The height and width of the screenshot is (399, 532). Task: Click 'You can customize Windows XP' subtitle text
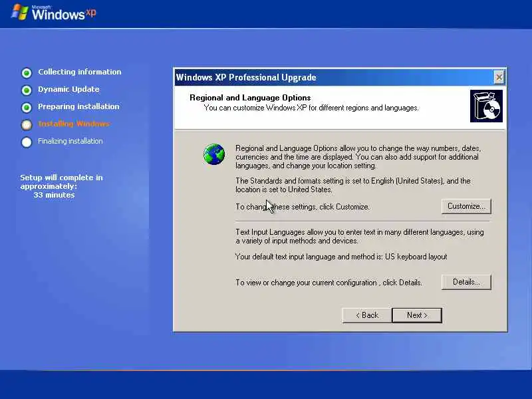[x=311, y=108]
